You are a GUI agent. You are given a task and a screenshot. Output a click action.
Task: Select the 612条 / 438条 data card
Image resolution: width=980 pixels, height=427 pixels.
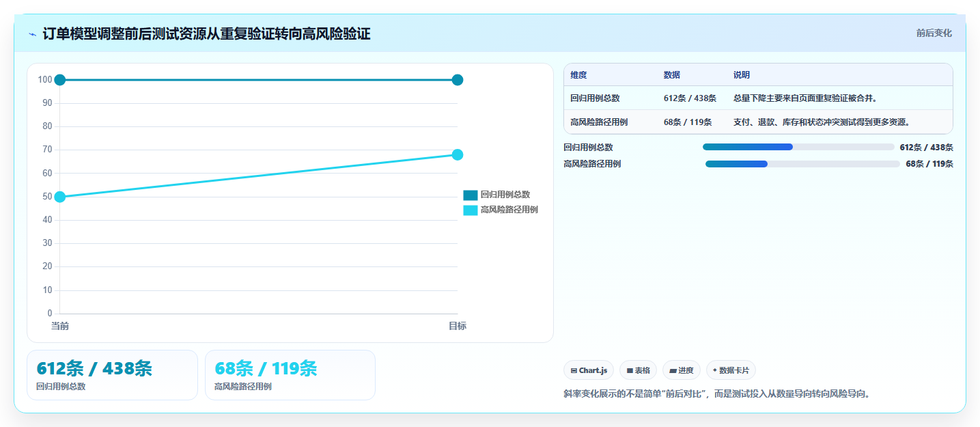pos(112,375)
